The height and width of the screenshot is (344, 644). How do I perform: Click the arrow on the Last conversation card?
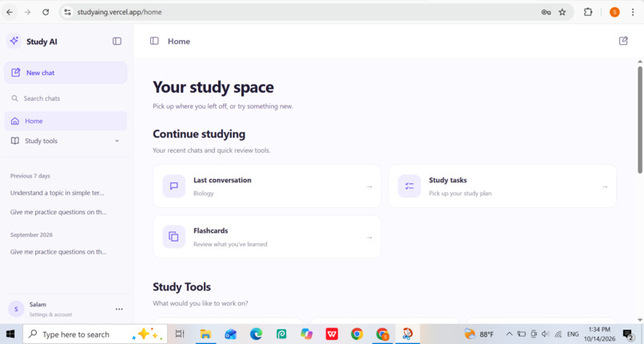coord(369,186)
